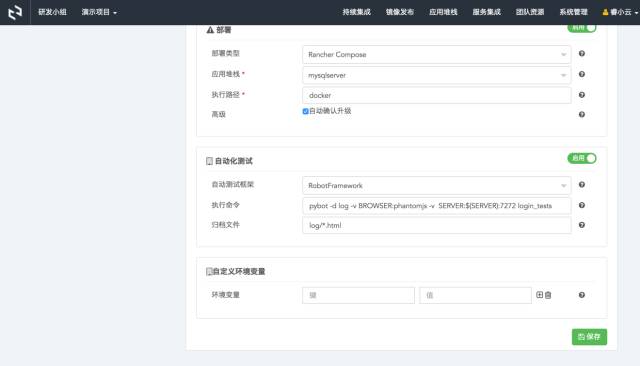Screen dimensions: 640x366
Task: Go to 持续集成 menu
Action: pyautogui.click(x=356, y=12)
